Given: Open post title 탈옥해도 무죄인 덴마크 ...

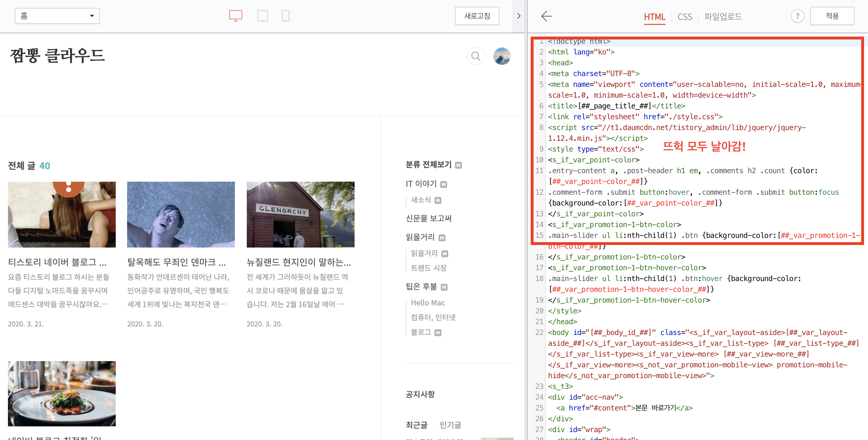Looking at the screenshot, I should (176, 262).
